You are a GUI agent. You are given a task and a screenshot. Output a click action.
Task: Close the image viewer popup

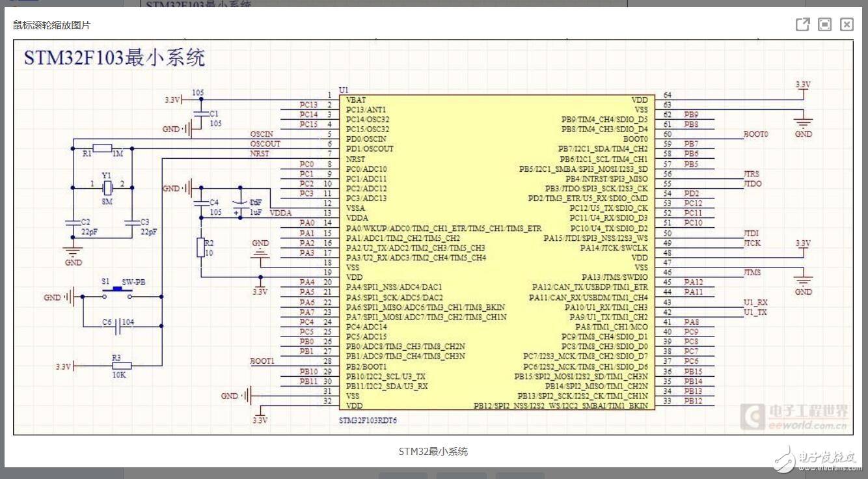(x=847, y=25)
